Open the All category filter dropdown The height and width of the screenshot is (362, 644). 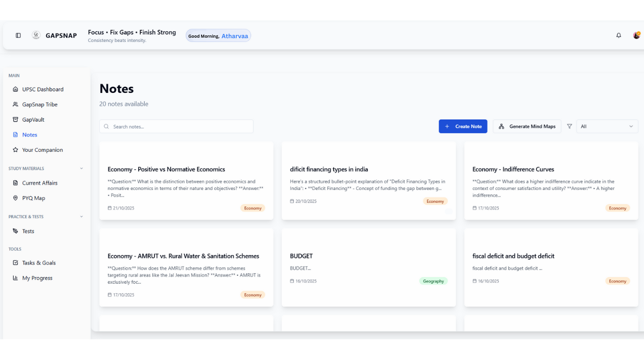[607, 126]
